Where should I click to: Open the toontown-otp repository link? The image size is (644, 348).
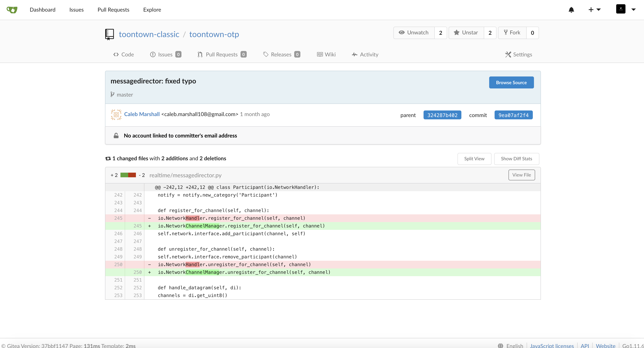pyautogui.click(x=214, y=34)
